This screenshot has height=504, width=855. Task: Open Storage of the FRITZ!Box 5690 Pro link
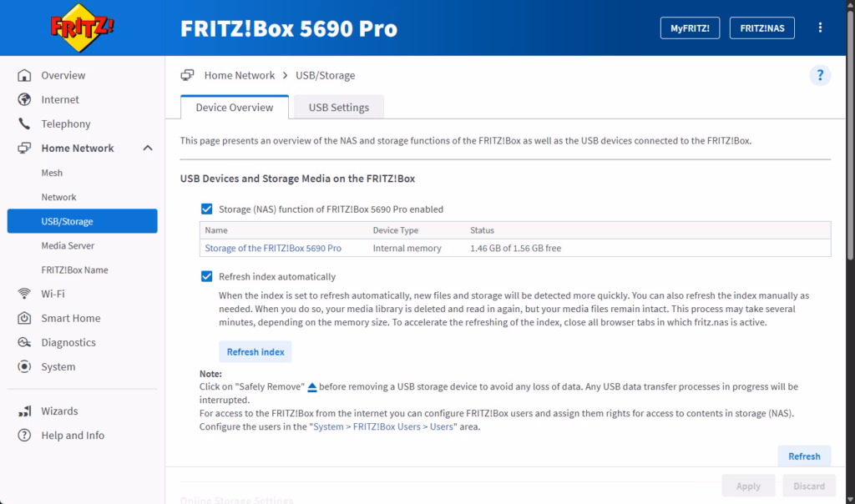click(273, 248)
